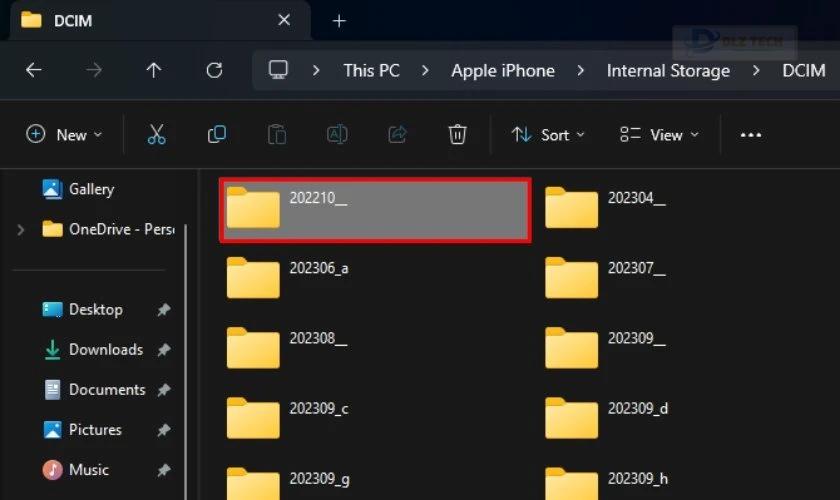Rename the selected folder
This screenshot has height=500, width=840.
[337, 135]
